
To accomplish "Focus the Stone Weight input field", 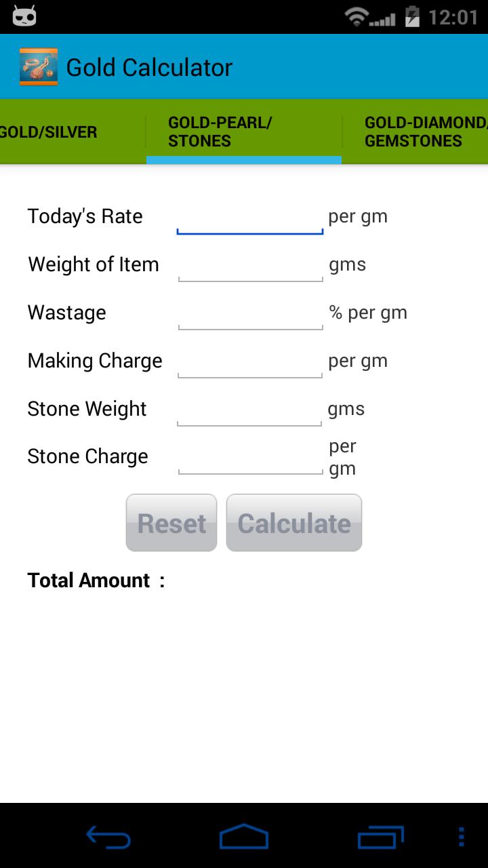I will (x=249, y=411).
